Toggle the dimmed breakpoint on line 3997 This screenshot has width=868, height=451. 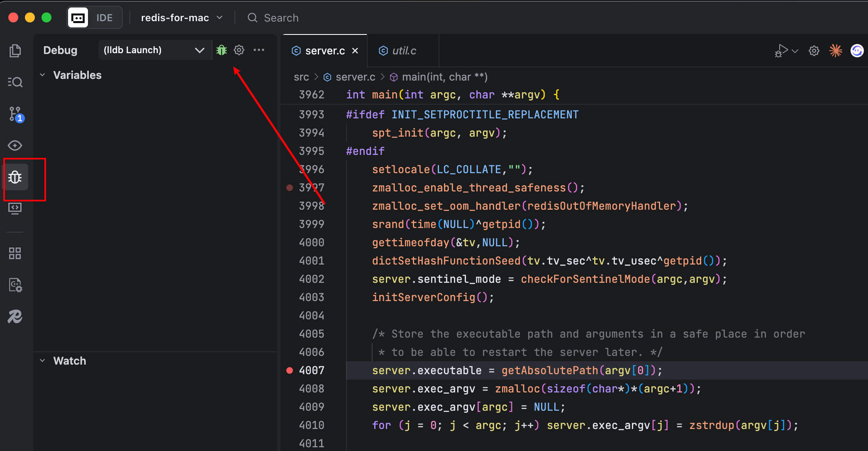click(290, 188)
